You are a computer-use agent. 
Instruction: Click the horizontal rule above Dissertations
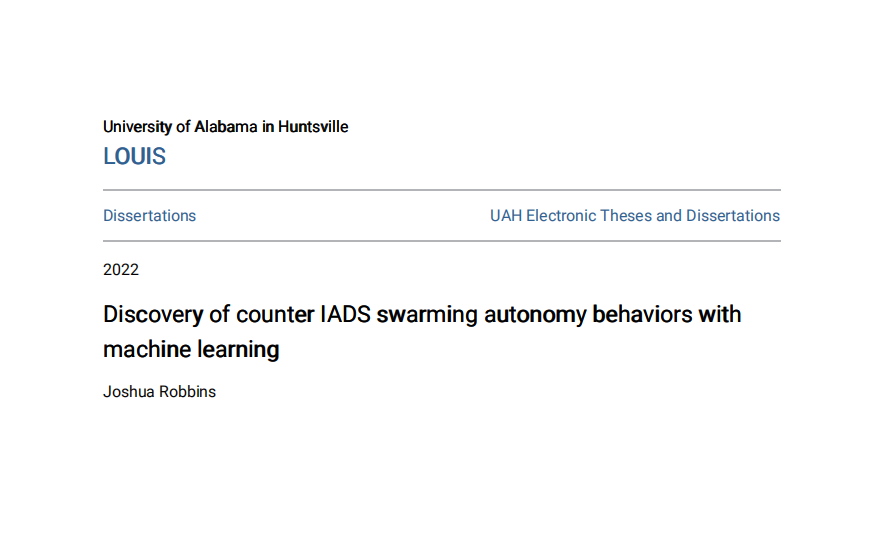click(441, 190)
